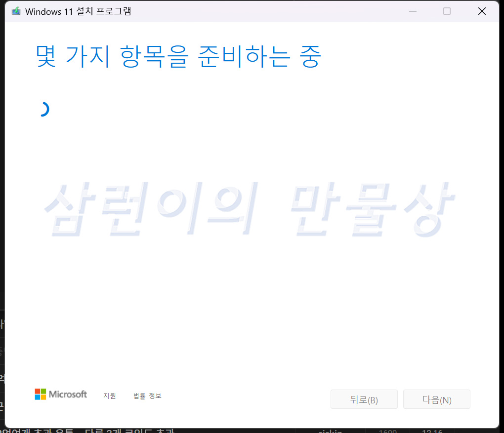Minimize the Windows 11 setup window
This screenshot has width=504, height=433.
(413, 11)
